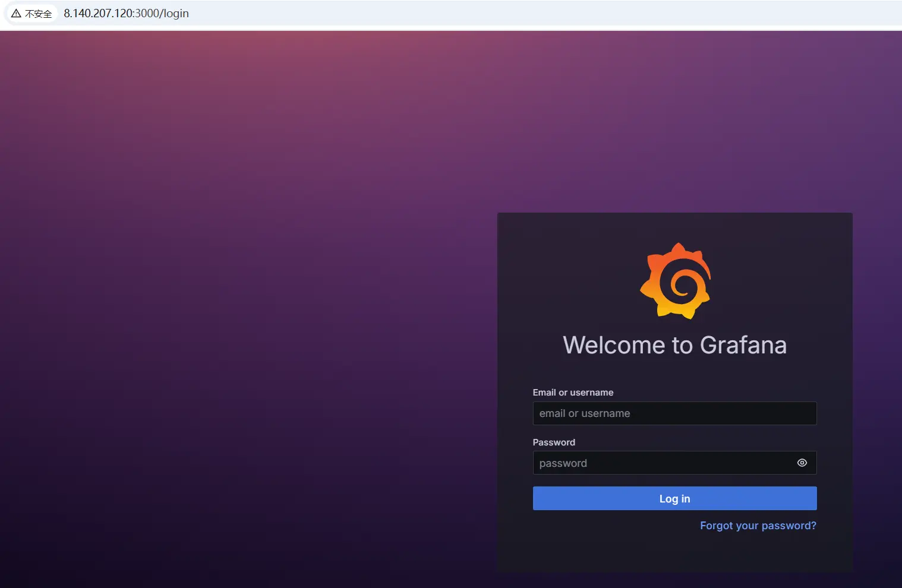Click the Grafana logo icon
Viewport: 902px width, 588px height.
(675, 281)
